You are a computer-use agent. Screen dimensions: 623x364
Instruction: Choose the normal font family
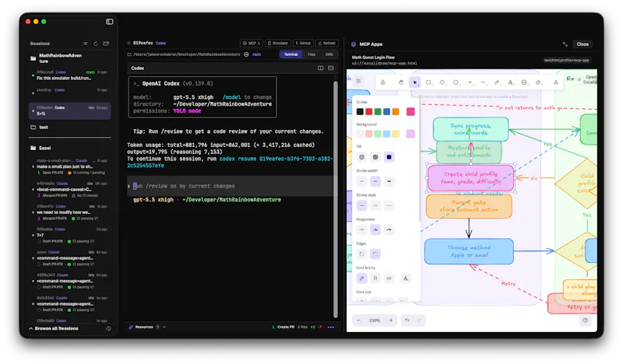coord(375,278)
